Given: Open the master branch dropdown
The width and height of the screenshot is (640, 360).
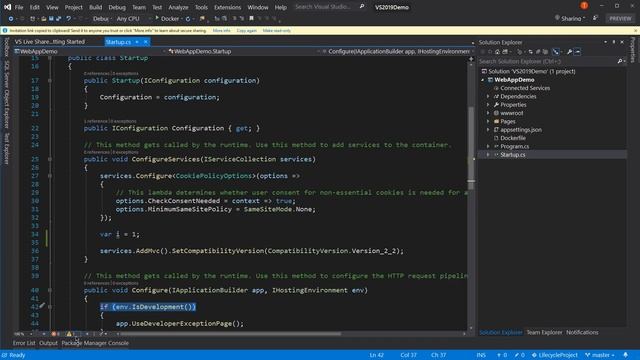Looking at the screenshot, I should [x=600, y=355].
